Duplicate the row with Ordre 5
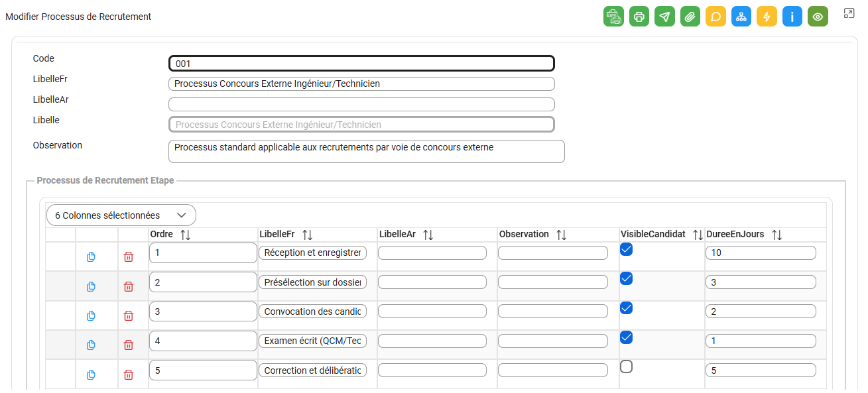 tap(92, 374)
